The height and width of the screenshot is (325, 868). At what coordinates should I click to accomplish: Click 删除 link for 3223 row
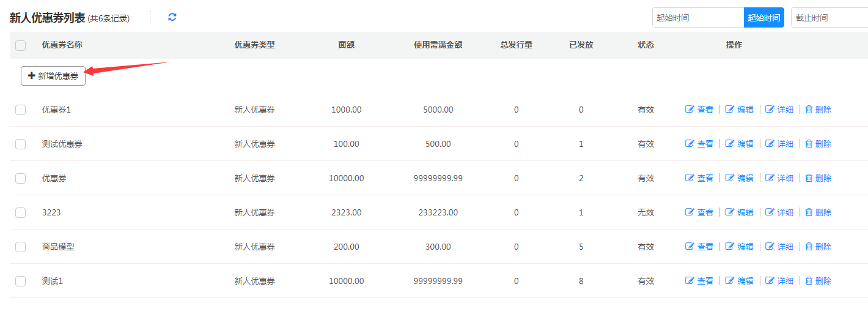(x=823, y=212)
